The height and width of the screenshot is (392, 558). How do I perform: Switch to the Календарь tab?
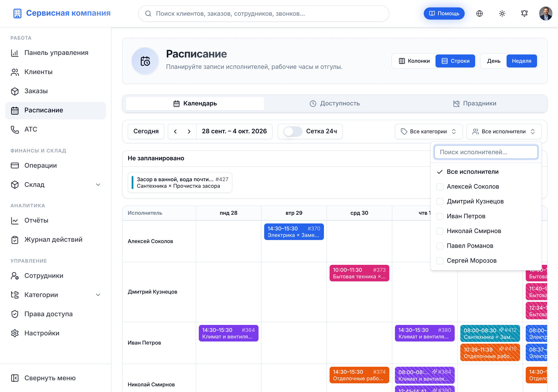[x=195, y=103]
